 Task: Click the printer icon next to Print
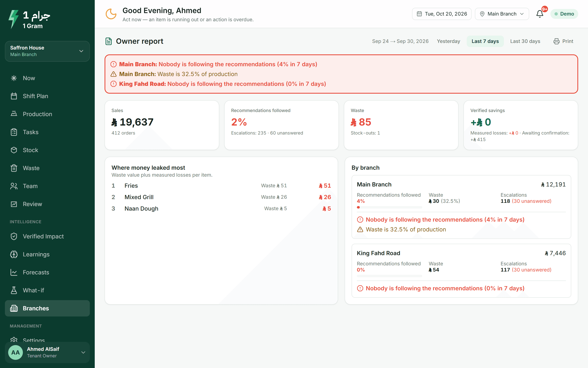coord(556,41)
